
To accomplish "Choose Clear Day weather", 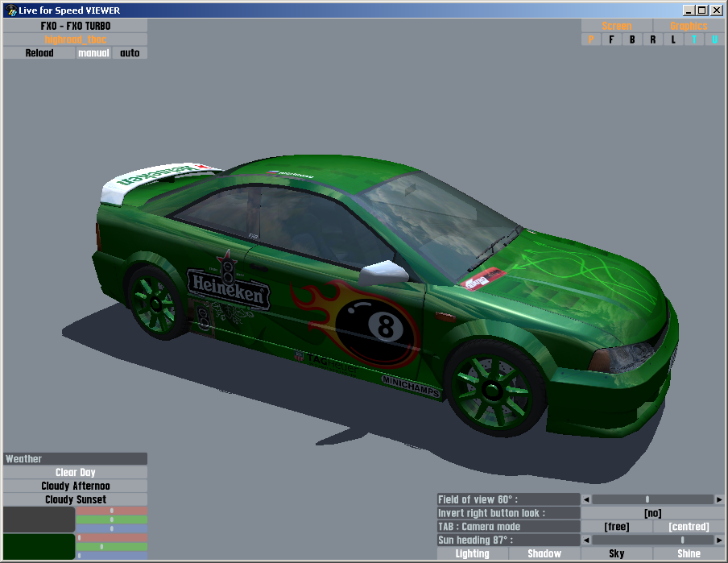I will tap(75, 473).
